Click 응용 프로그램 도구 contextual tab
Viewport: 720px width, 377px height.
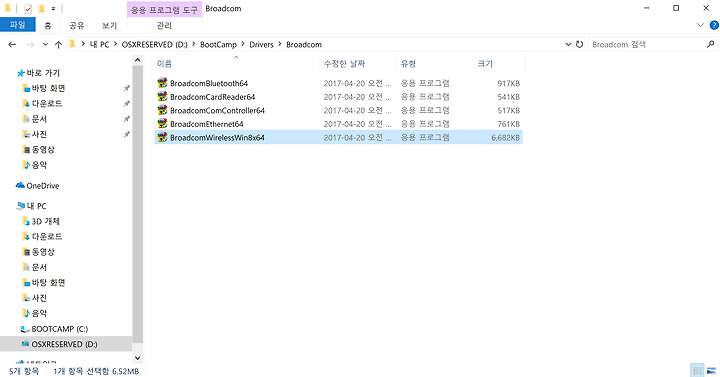(164, 9)
